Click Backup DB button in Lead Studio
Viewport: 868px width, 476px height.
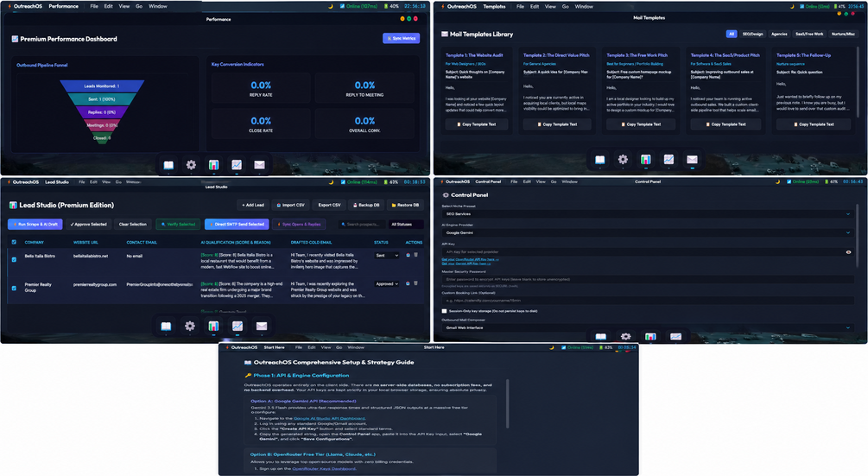(x=366, y=205)
